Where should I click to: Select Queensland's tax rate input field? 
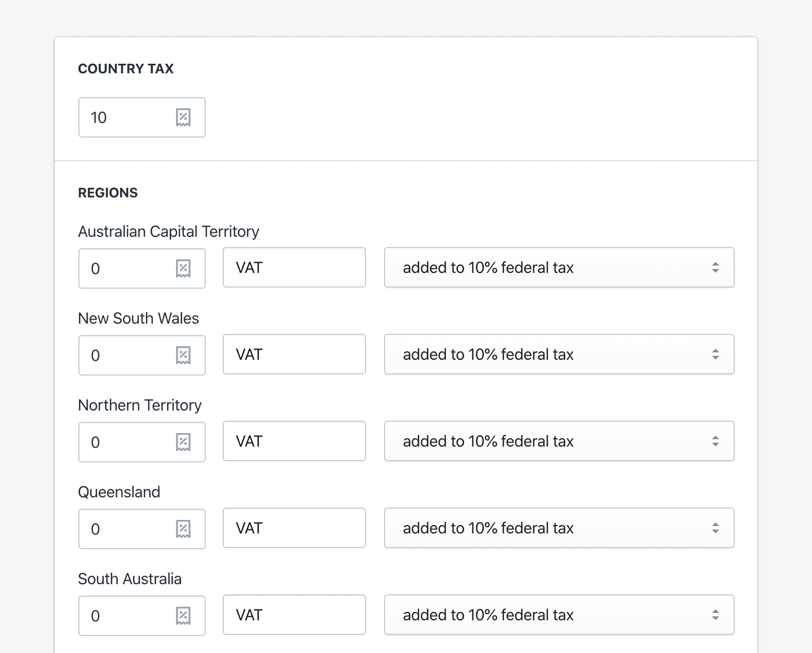tap(130, 529)
